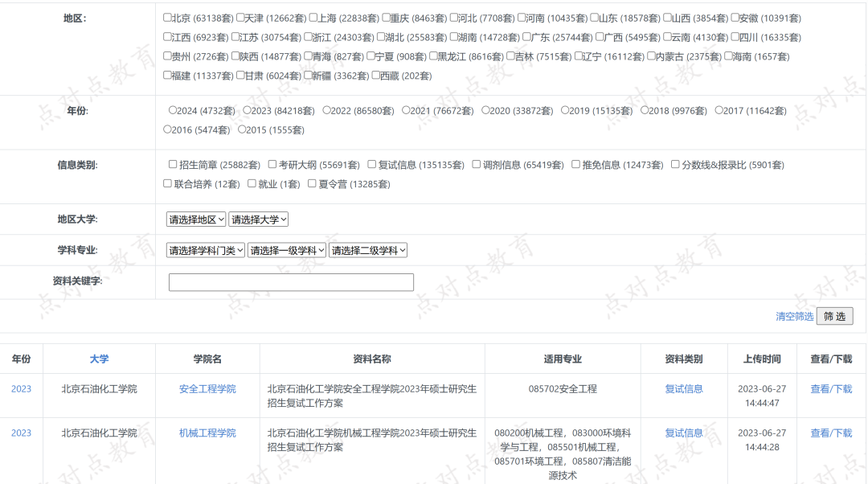Tick the 黑龙江 region checkbox

(433, 56)
